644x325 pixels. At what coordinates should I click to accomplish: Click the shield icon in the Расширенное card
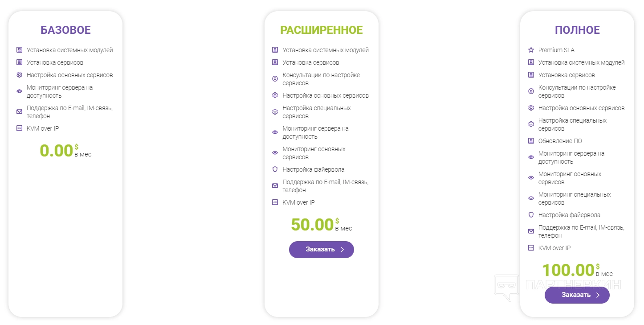pyautogui.click(x=275, y=169)
